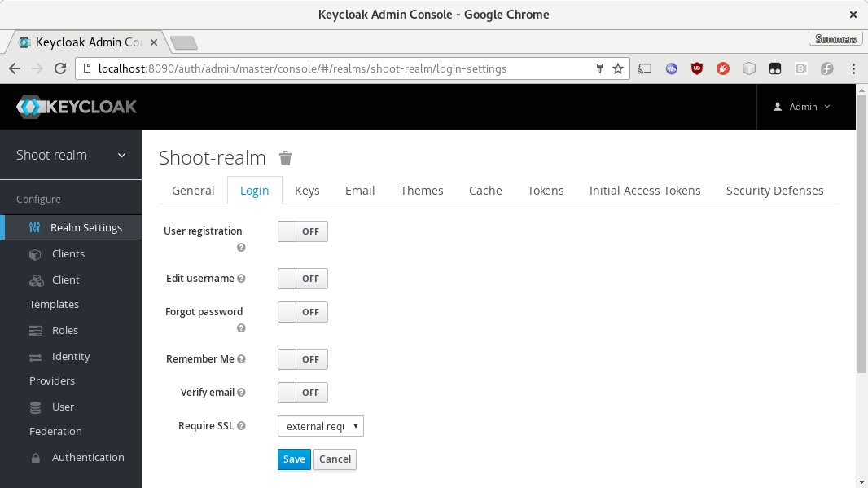Click the help icon beside Remember Me
The width and height of the screenshot is (868, 488).
click(241, 359)
